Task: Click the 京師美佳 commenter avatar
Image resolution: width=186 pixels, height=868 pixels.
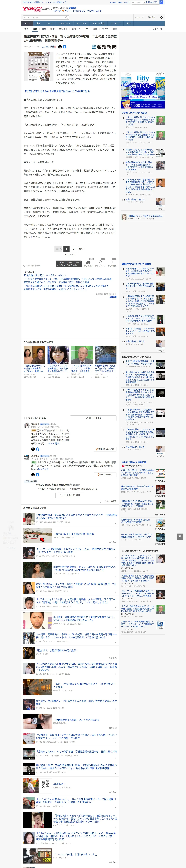Action: tap(26, 426)
